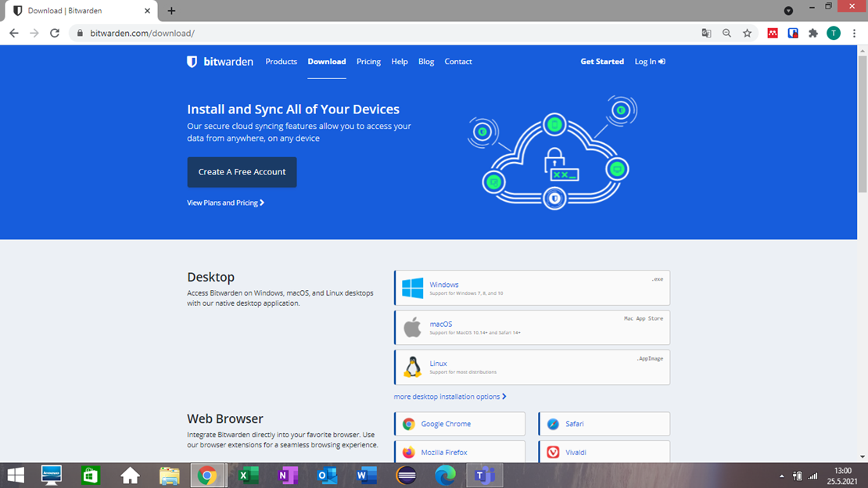Get the Mozilla Firefox extension
This screenshot has height=488, width=868.
click(460, 452)
